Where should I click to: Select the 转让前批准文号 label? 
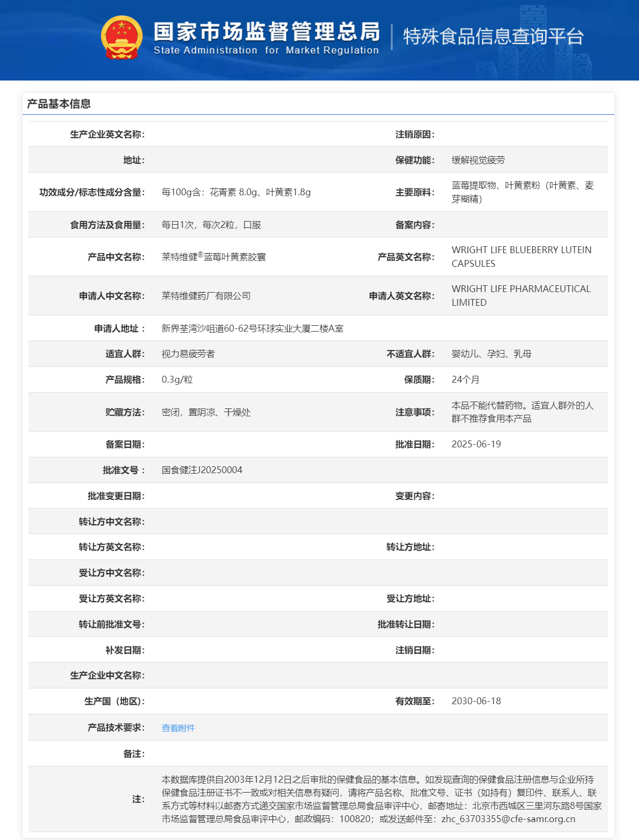112,624
